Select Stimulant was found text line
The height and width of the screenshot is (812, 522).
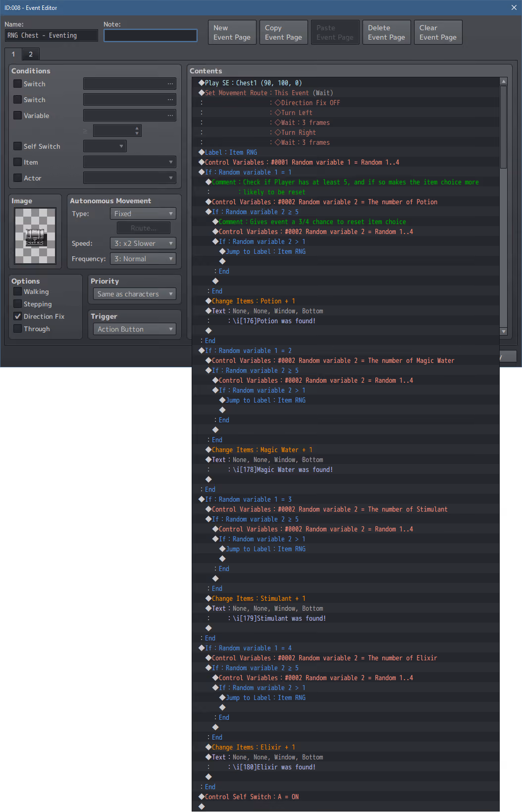click(346, 618)
